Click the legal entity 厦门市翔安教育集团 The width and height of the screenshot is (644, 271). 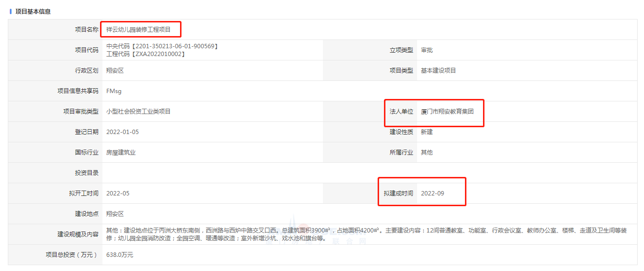coord(447,112)
